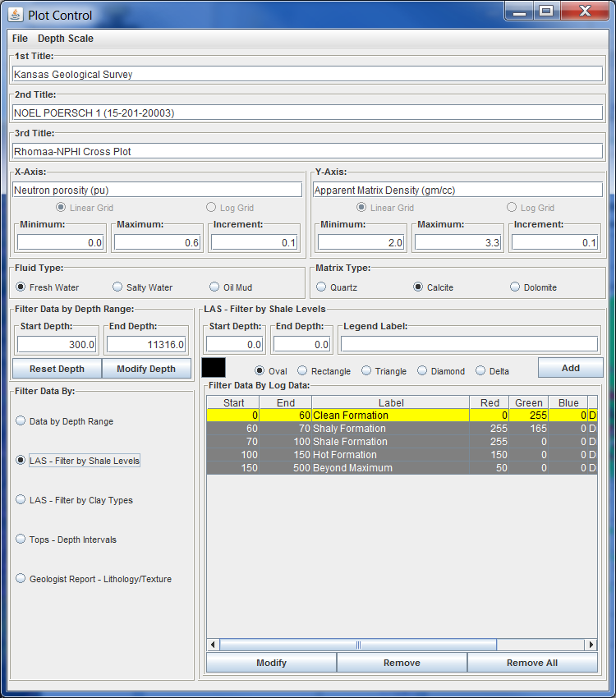Close the Plot Control window
616x698 pixels.
pos(585,11)
